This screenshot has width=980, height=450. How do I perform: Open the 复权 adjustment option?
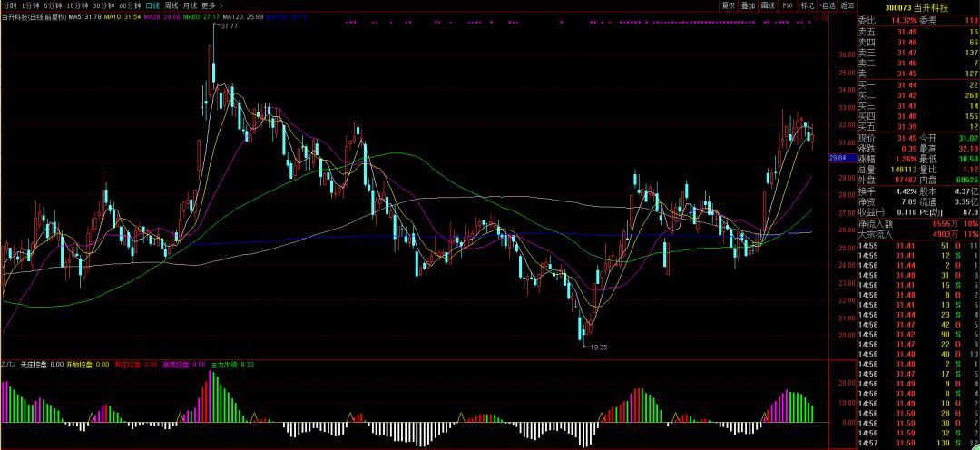[728, 5]
